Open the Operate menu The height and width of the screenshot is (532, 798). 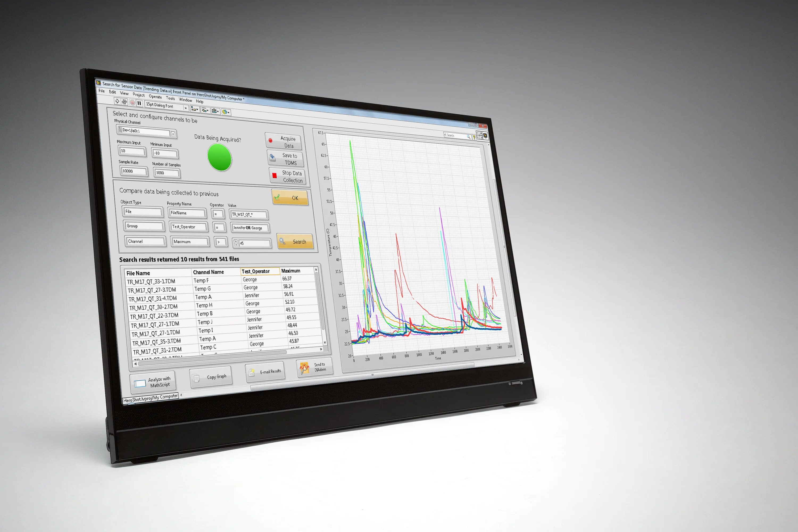point(155,97)
